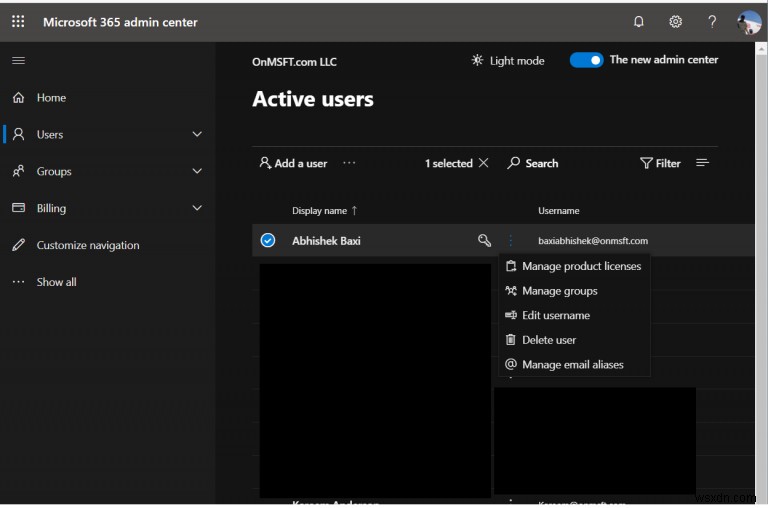Select Manage email aliases
768x508 pixels.
pyautogui.click(x=575, y=364)
